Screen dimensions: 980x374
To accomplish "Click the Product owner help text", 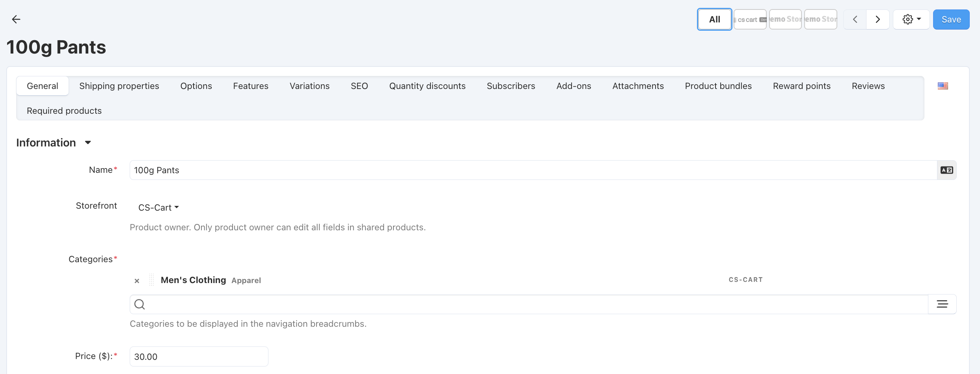I will [x=278, y=228].
